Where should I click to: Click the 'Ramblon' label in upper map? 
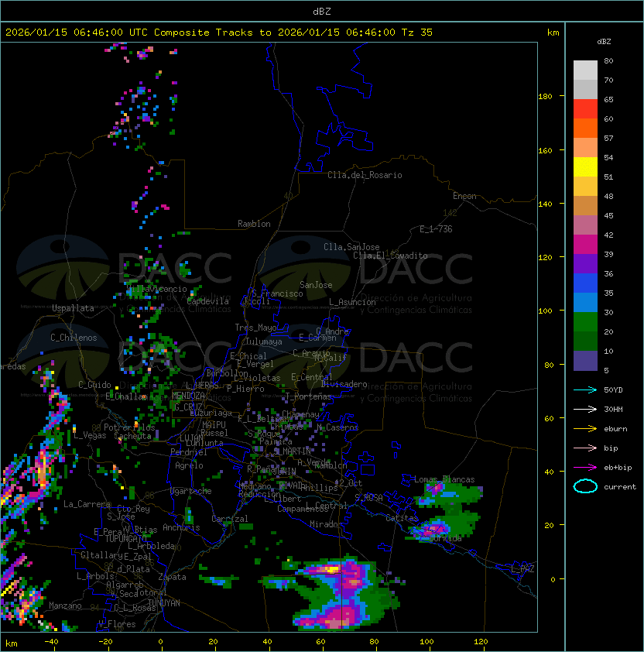254,224
